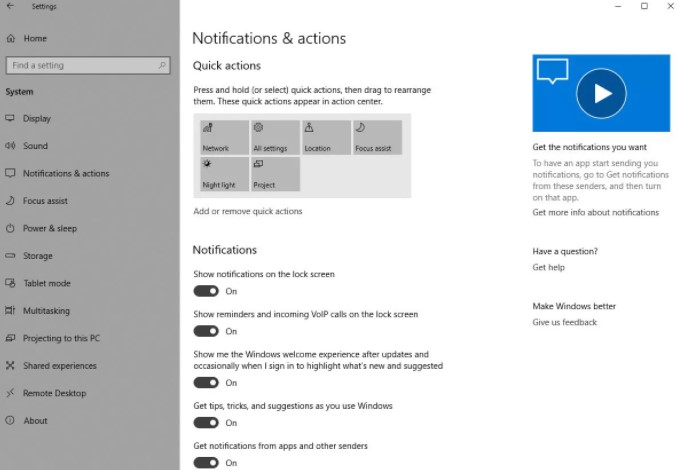Click the Display monitor icon in the sidebar
Screen dimensions: 679x470
[x=10, y=118]
